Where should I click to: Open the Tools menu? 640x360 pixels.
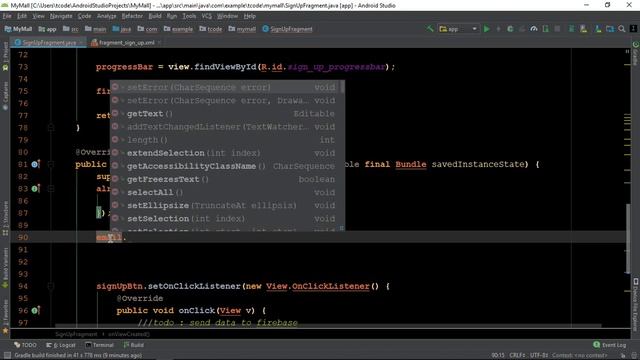[189, 16]
